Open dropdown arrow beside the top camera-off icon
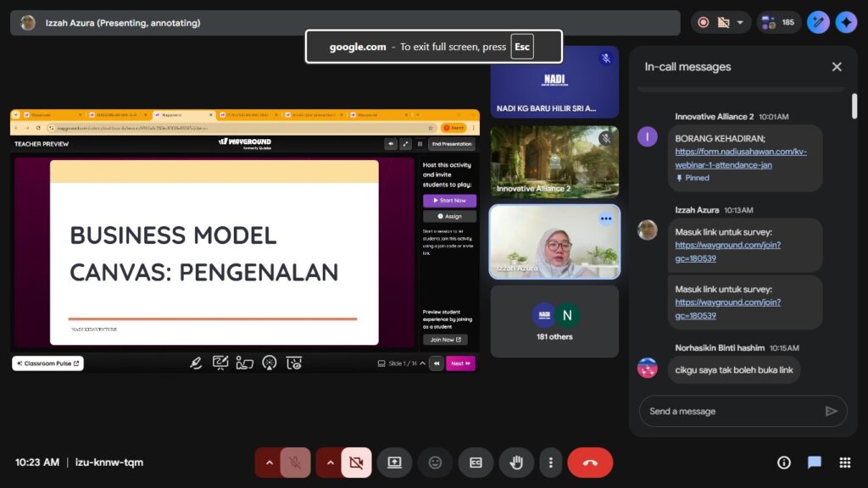 [x=740, y=23]
